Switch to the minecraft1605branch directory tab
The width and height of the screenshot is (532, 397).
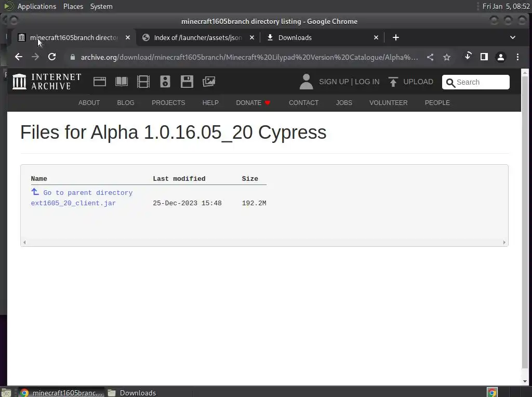point(74,37)
